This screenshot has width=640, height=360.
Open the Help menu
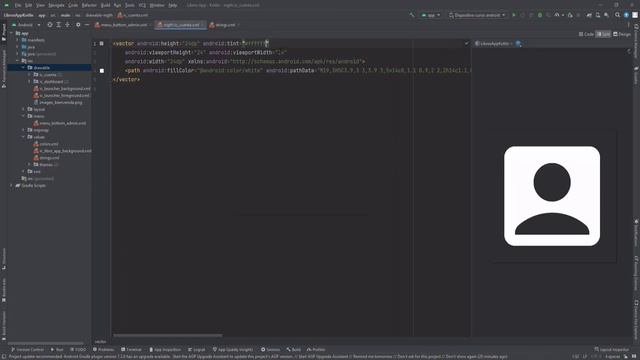173,5
